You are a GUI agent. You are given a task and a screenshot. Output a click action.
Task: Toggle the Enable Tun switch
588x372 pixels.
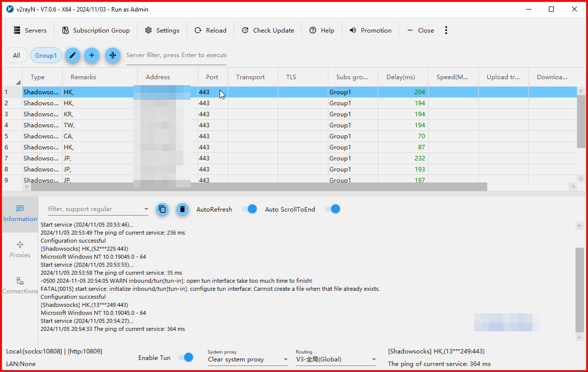[185, 357]
